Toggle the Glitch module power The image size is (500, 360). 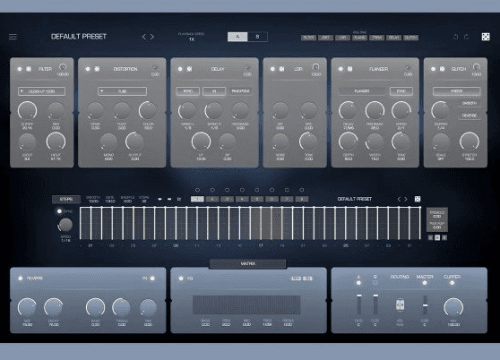433,69
